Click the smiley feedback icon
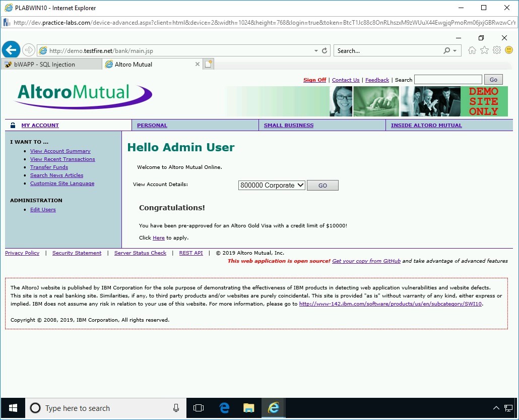Image resolution: width=519 pixels, height=420 pixels. (509, 50)
